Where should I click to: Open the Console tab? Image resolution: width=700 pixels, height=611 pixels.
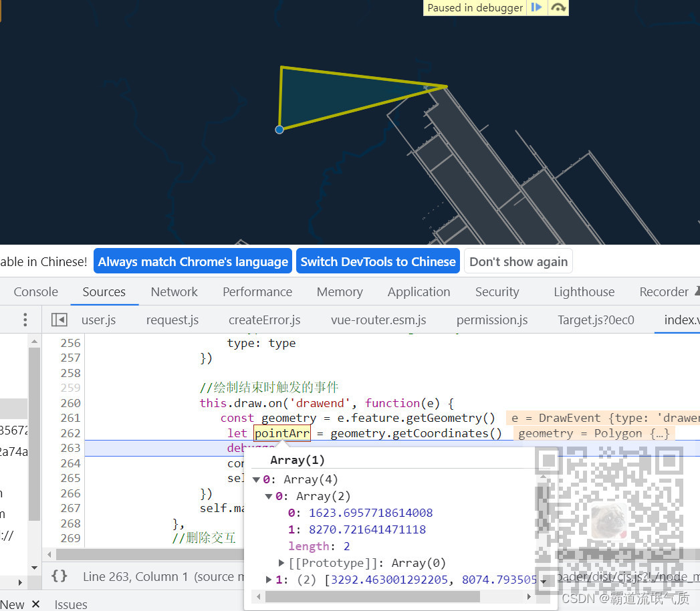tap(35, 292)
